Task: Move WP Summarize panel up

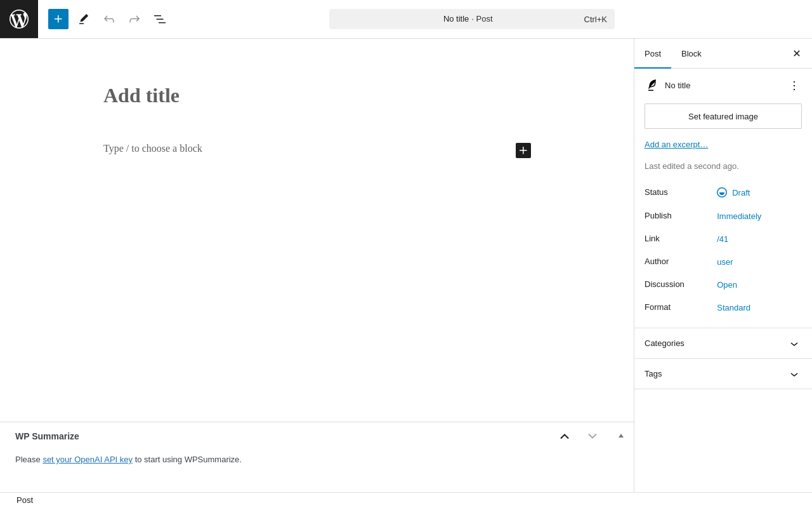Action: click(x=565, y=436)
